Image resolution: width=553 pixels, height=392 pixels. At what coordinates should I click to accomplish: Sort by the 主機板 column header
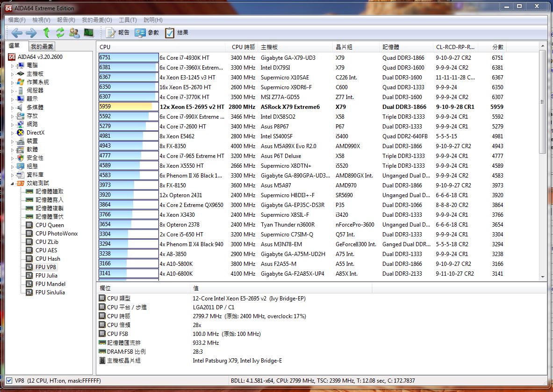tap(295, 47)
